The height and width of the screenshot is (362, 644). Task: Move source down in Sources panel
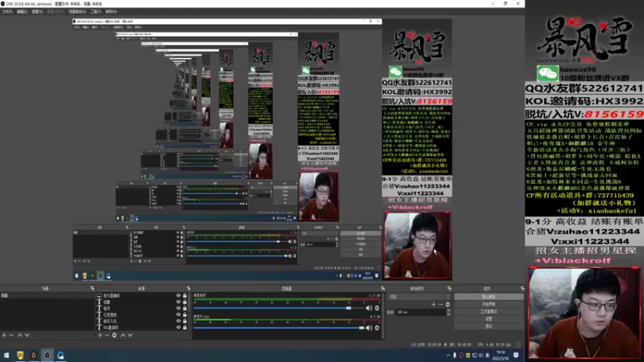coord(130,335)
